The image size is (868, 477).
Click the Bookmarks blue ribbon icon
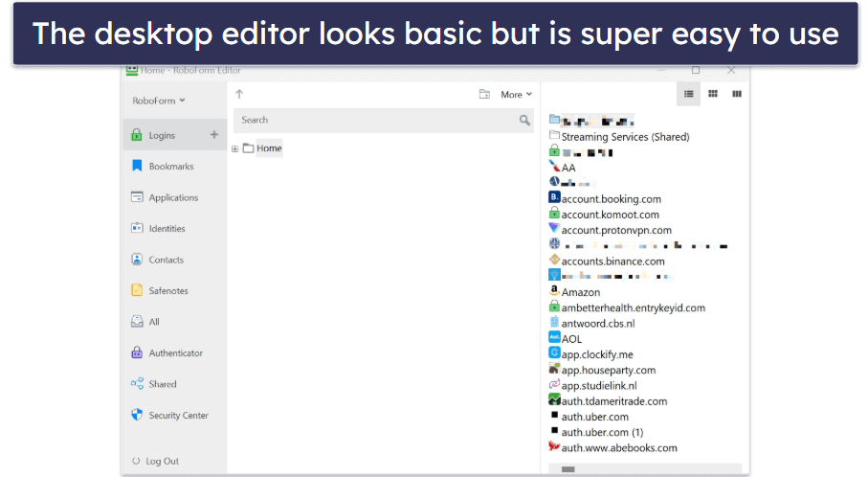pos(137,166)
